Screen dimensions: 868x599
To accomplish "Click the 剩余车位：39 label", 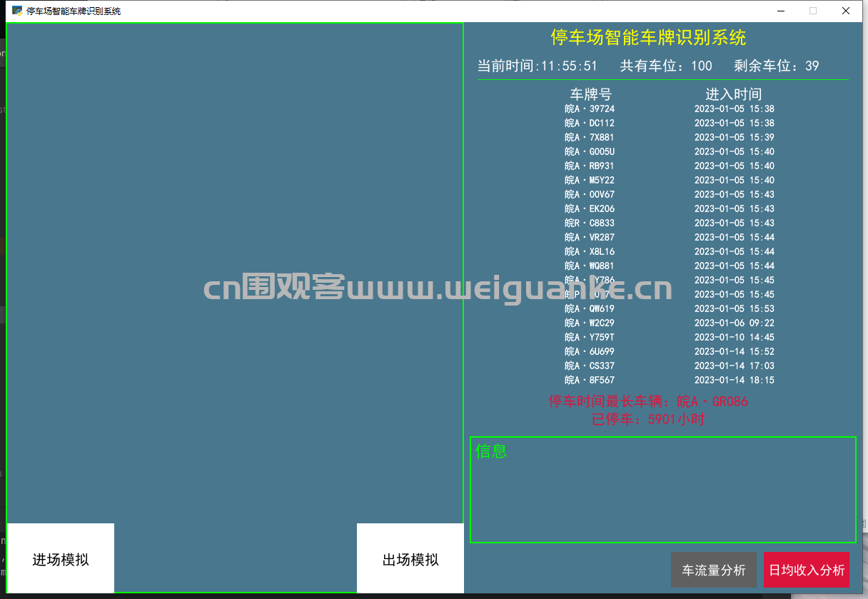I will pyautogui.click(x=777, y=66).
